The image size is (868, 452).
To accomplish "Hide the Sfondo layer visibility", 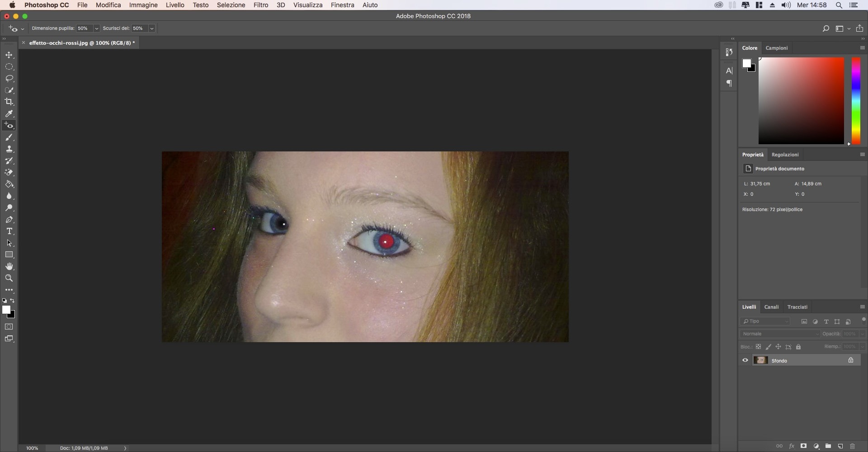I will click(x=745, y=360).
